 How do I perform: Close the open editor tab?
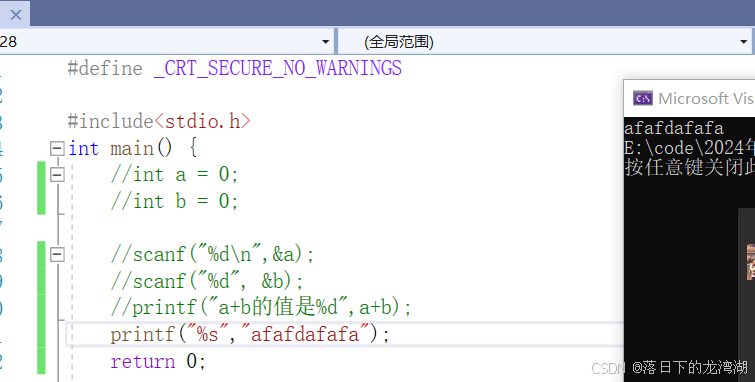(x=15, y=14)
